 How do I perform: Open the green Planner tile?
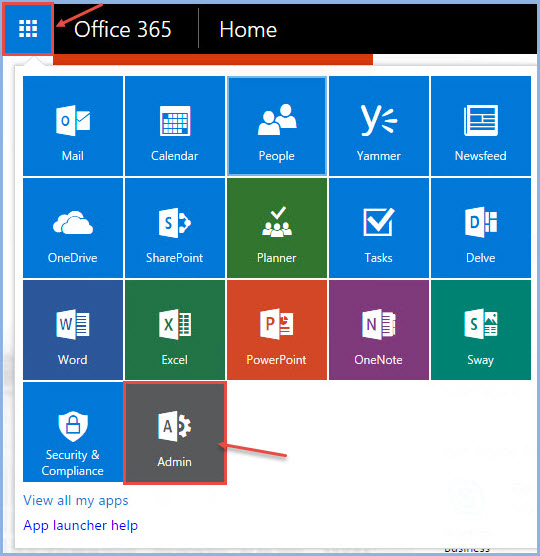tap(277, 228)
